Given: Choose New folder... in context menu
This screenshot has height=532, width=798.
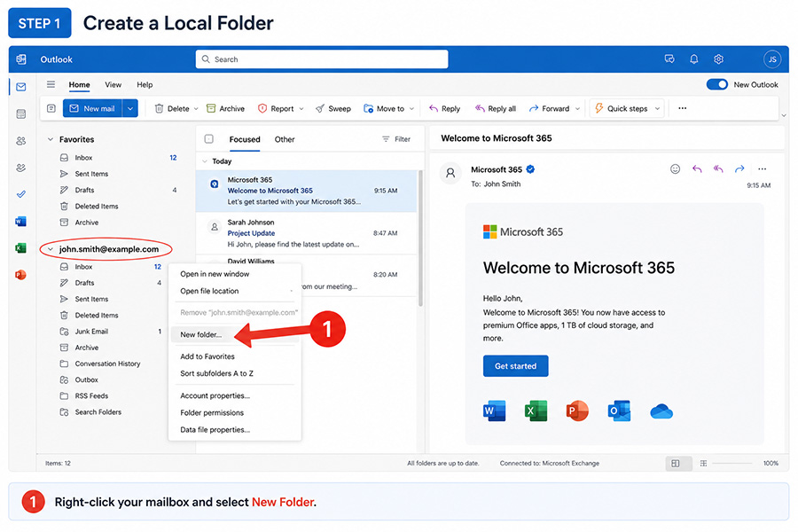Looking at the screenshot, I should click(235, 334).
